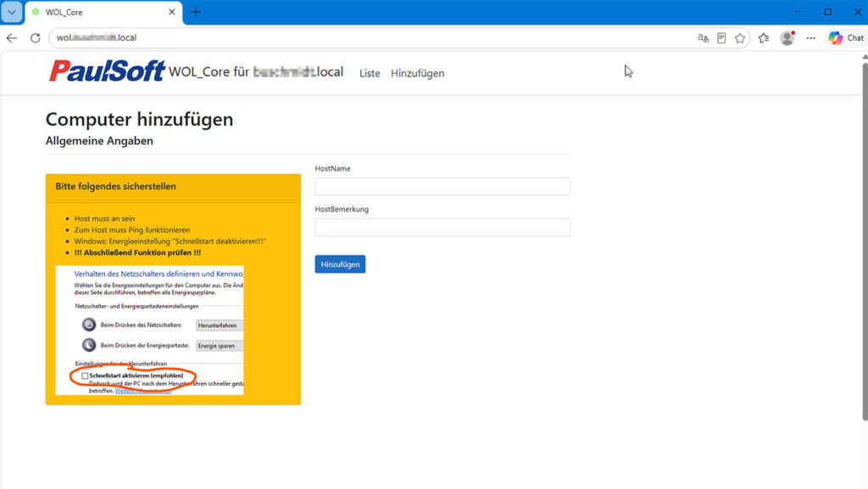Click the HostName field label
868x489 pixels.
click(x=332, y=168)
